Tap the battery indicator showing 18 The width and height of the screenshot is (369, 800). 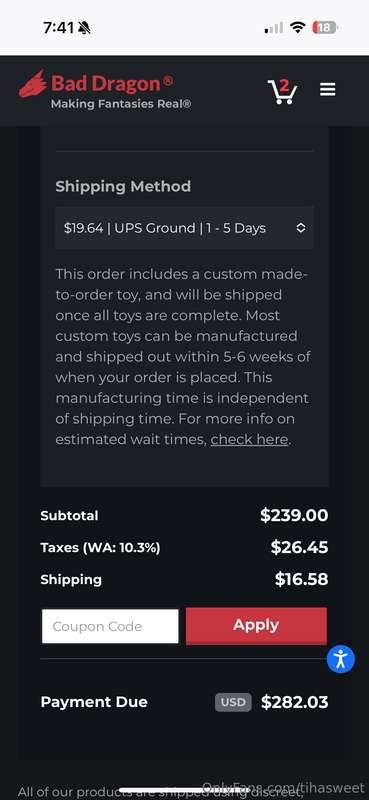pyautogui.click(x=324, y=28)
